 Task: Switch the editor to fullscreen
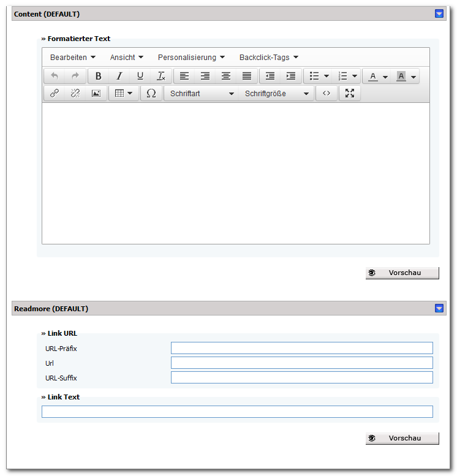(x=350, y=93)
